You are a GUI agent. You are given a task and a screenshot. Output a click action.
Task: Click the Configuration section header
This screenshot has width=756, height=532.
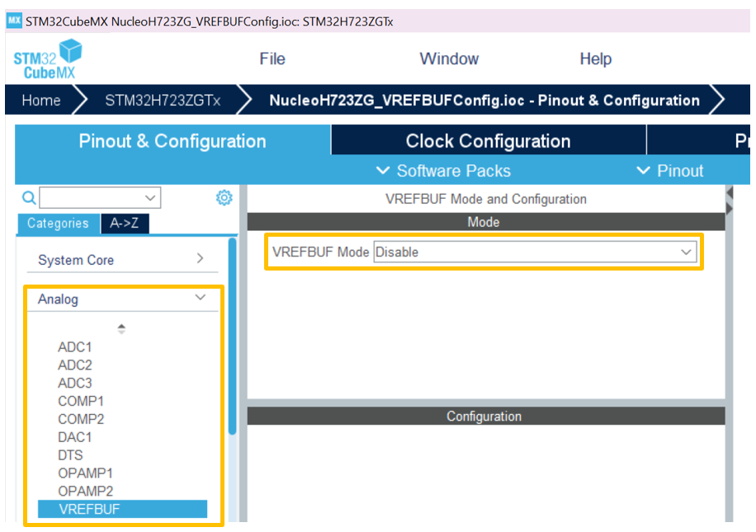(x=486, y=417)
